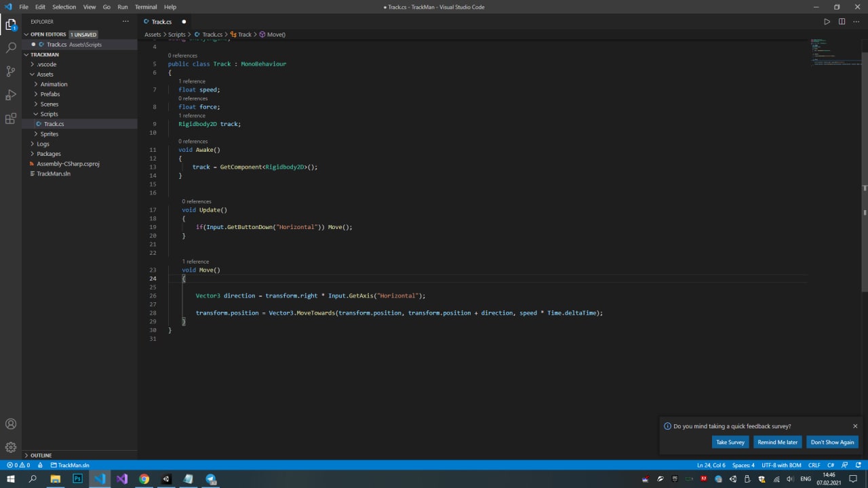Open the Edit menu
This screenshot has height=488, width=868.
pos(41,7)
